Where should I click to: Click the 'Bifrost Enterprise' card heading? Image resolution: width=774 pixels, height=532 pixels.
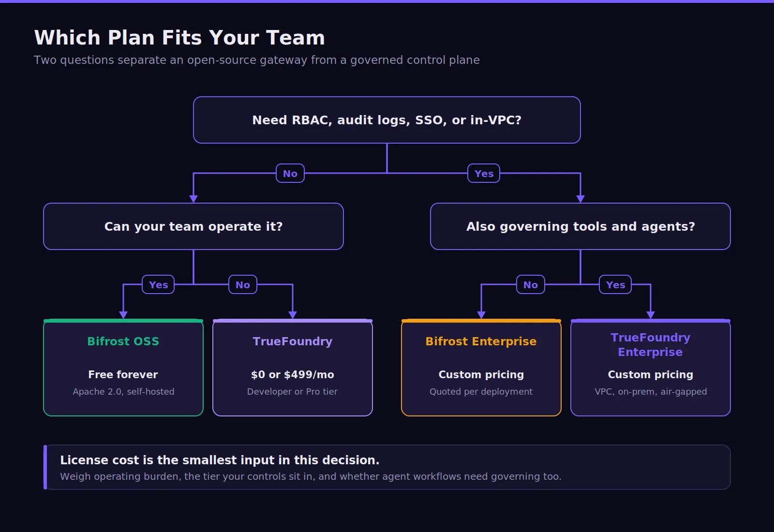(481, 341)
